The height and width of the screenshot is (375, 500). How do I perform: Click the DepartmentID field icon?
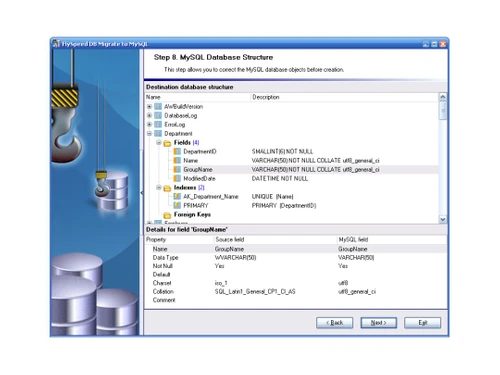(x=177, y=152)
